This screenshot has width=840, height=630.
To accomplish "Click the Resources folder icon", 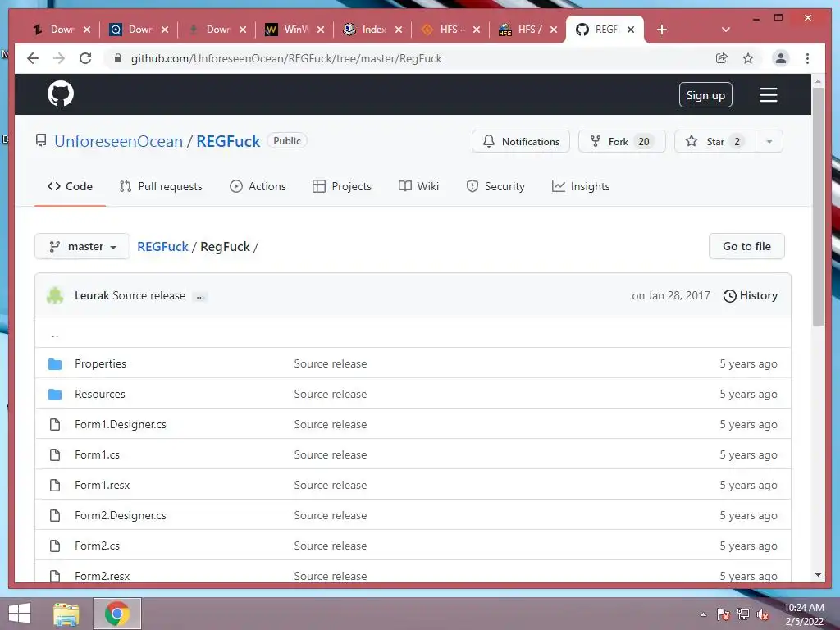I will [55, 395].
